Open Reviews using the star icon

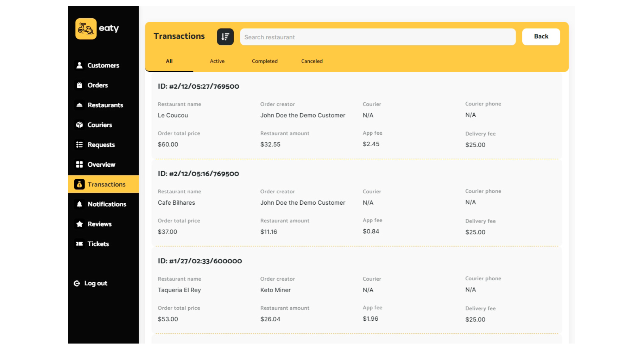pos(80,224)
